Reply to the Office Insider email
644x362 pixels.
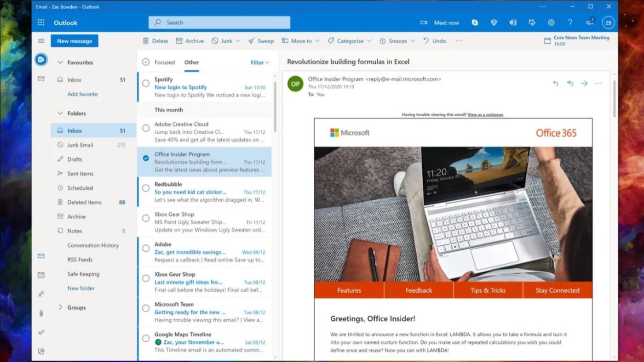point(555,83)
